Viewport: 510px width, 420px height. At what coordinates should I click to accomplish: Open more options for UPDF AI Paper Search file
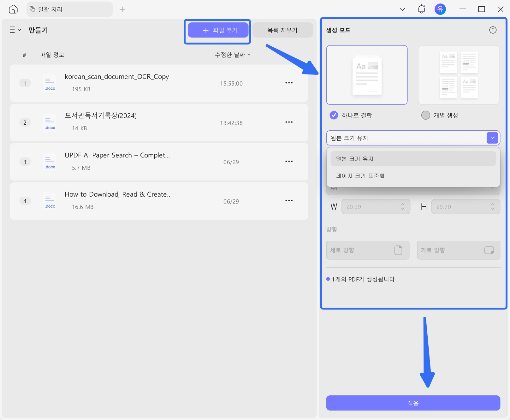(x=289, y=161)
